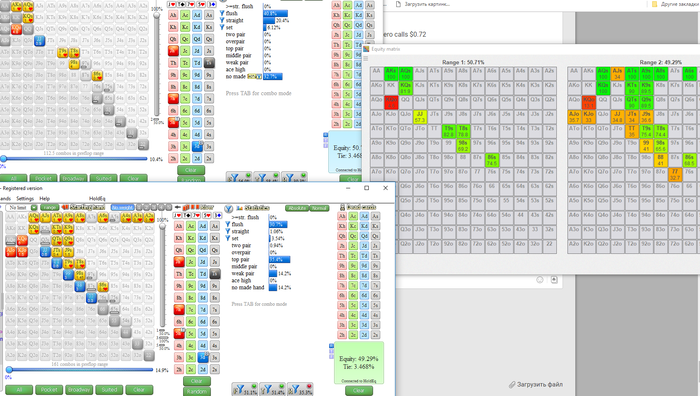700x396 pixels.
Task: Click the JJ 57.3 cell in Range 1 matrix
Action: [x=420, y=117]
